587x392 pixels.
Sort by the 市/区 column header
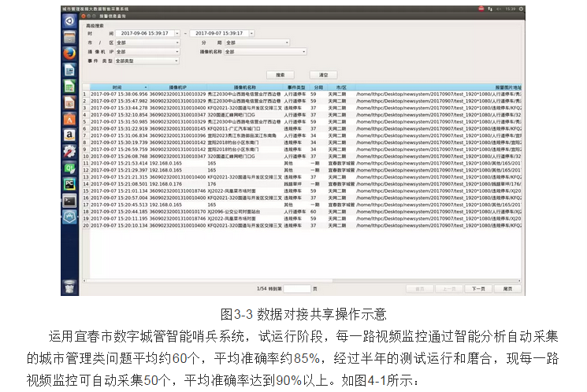tap(341, 87)
